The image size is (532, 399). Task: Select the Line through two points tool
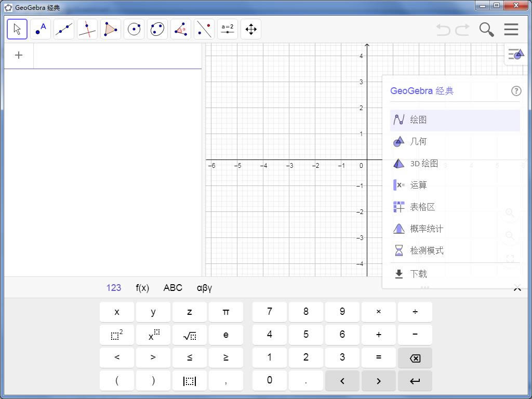click(64, 29)
